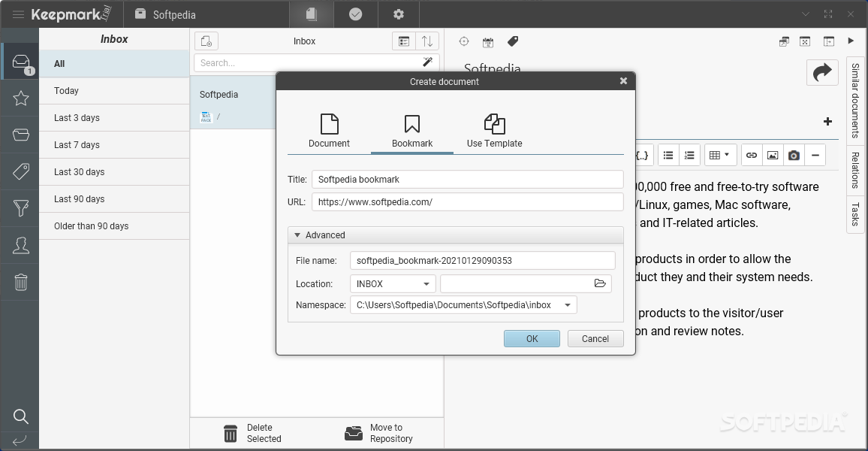Viewport: 868px width, 451px height.
Task: Select the Last 90 days filter
Action: (x=114, y=199)
